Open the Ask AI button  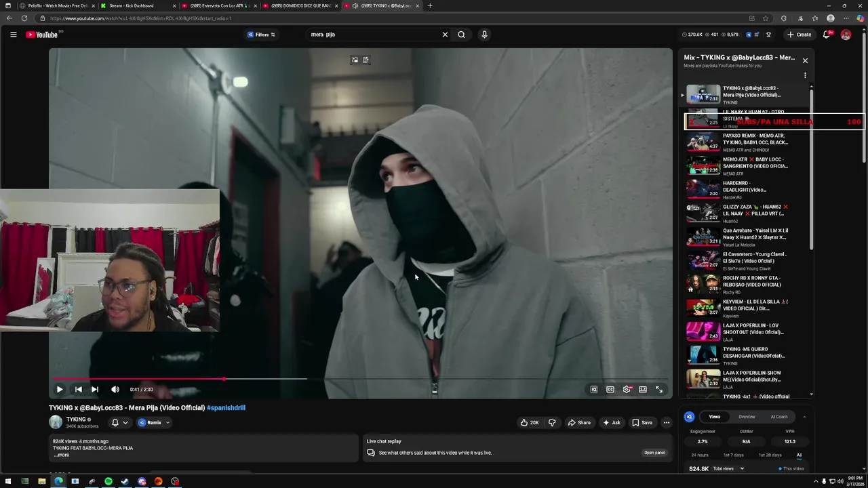611,422
